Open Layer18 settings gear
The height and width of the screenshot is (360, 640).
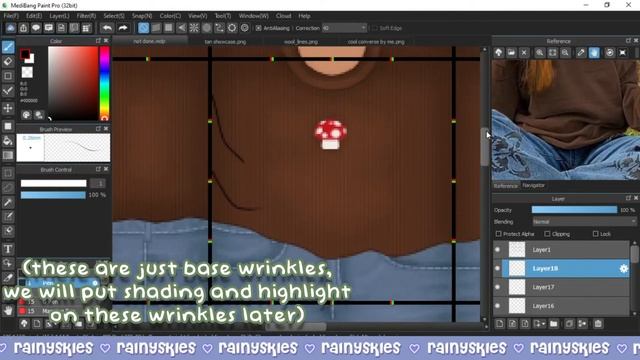[x=623, y=269]
